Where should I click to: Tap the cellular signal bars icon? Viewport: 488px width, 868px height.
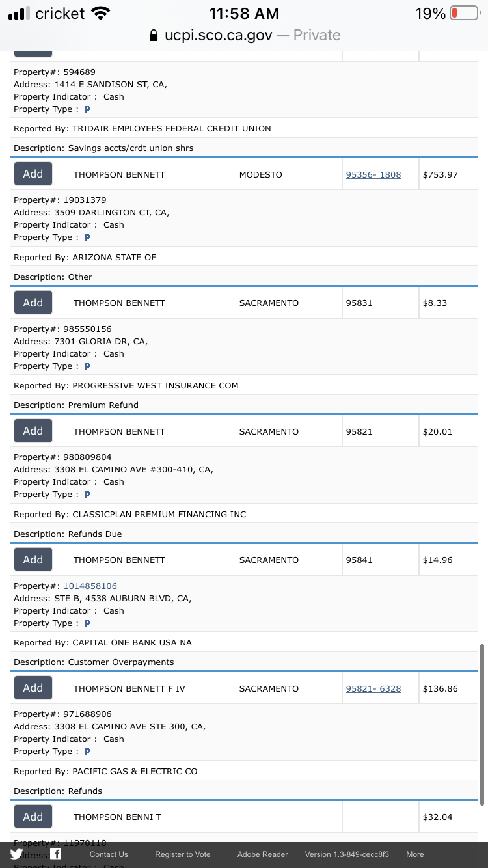tap(20, 13)
